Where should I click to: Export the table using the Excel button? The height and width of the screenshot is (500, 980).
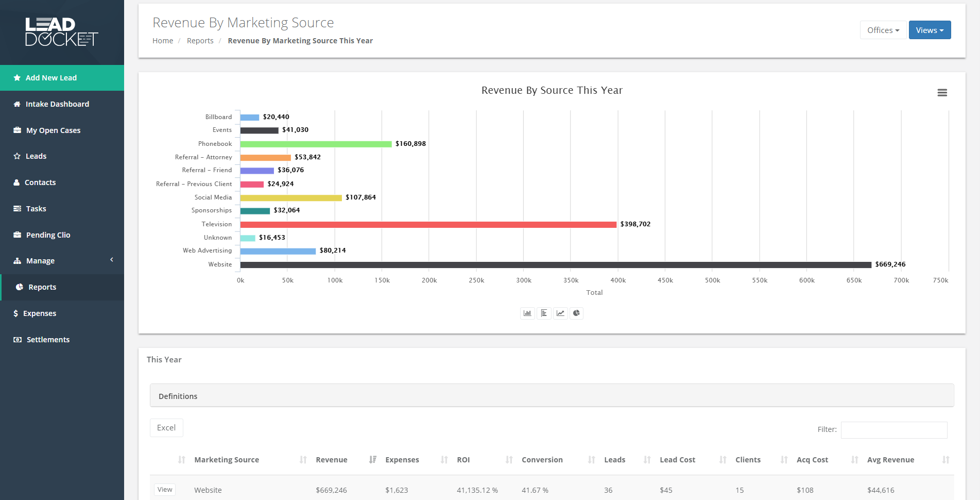click(166, 427)
